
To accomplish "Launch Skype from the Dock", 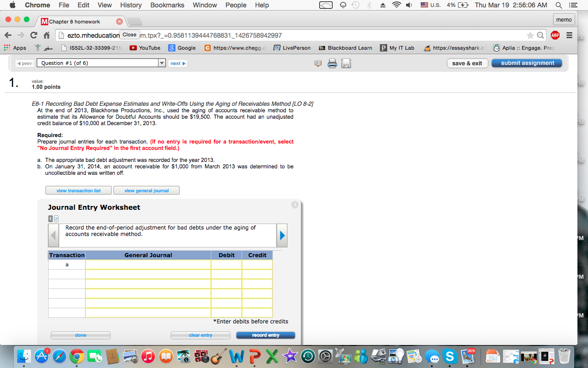I will 450,356.
